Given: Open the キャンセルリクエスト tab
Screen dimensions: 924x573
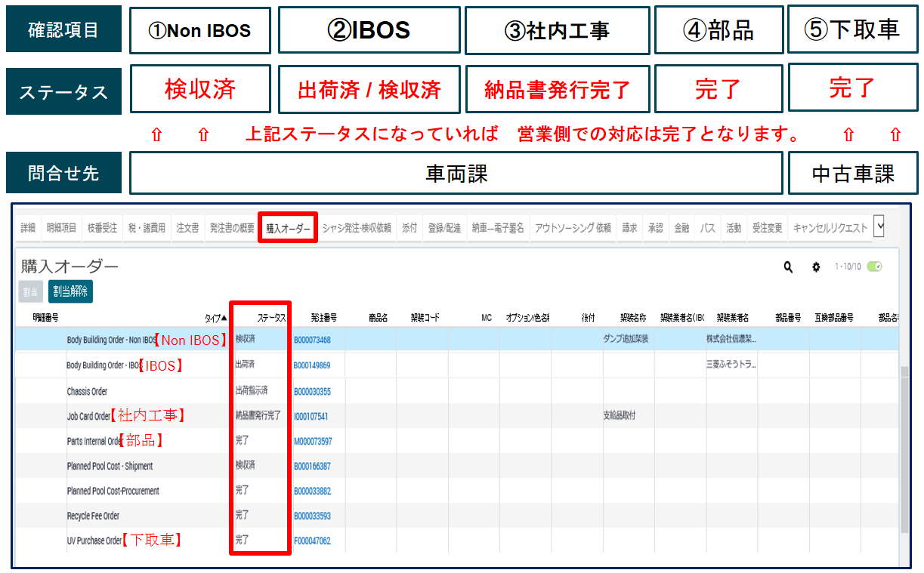Looking at the screenshot, I should click(x=830, y=227).
